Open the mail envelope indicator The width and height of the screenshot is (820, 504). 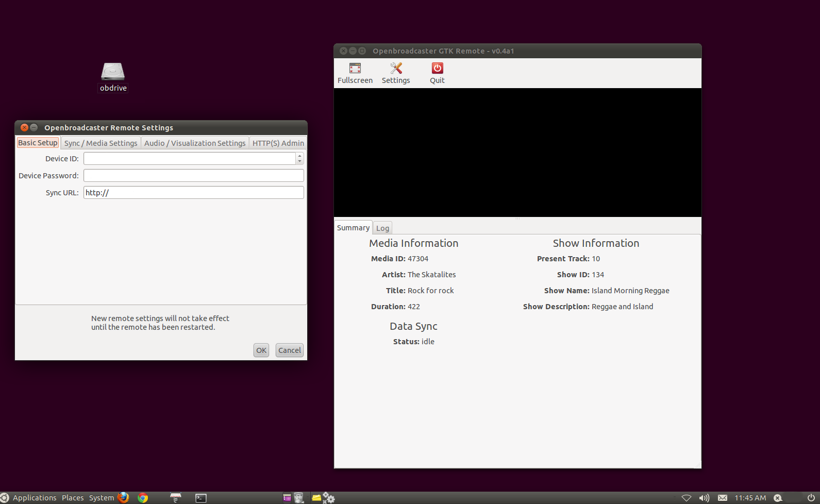click(x=723, y=498)
